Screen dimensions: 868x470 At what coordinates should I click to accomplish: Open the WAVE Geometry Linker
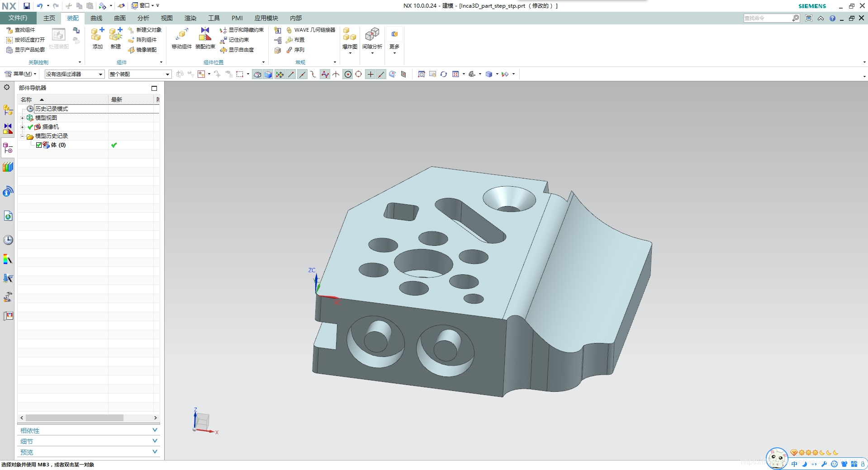[311, 30]
